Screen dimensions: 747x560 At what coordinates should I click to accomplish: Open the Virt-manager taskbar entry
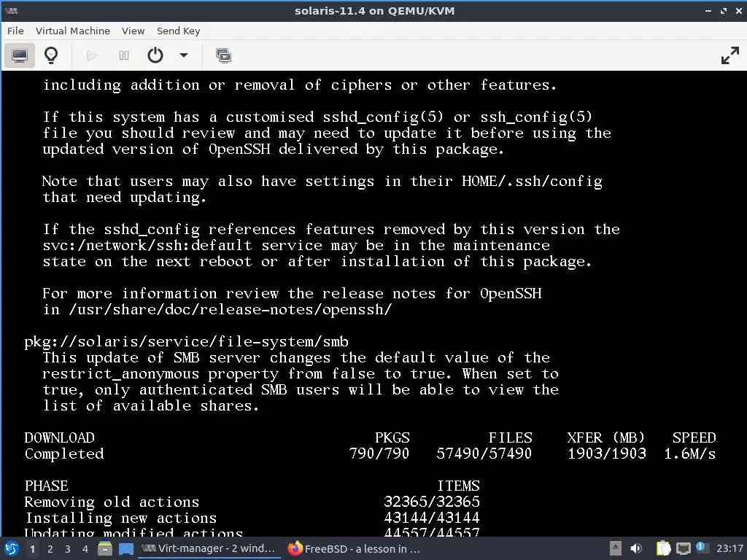point(209,548)
